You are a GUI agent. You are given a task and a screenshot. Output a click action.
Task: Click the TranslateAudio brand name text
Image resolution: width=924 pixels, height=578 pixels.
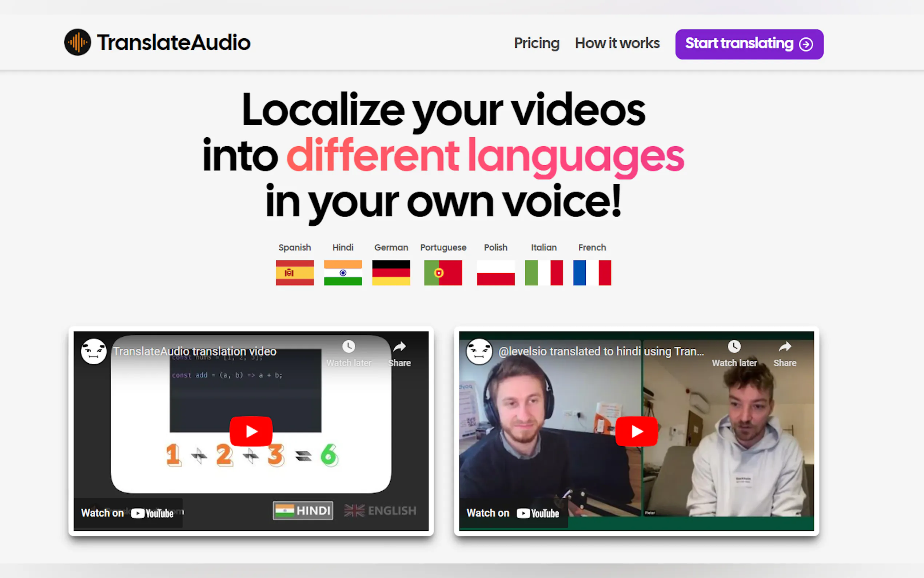pos(174,43)
